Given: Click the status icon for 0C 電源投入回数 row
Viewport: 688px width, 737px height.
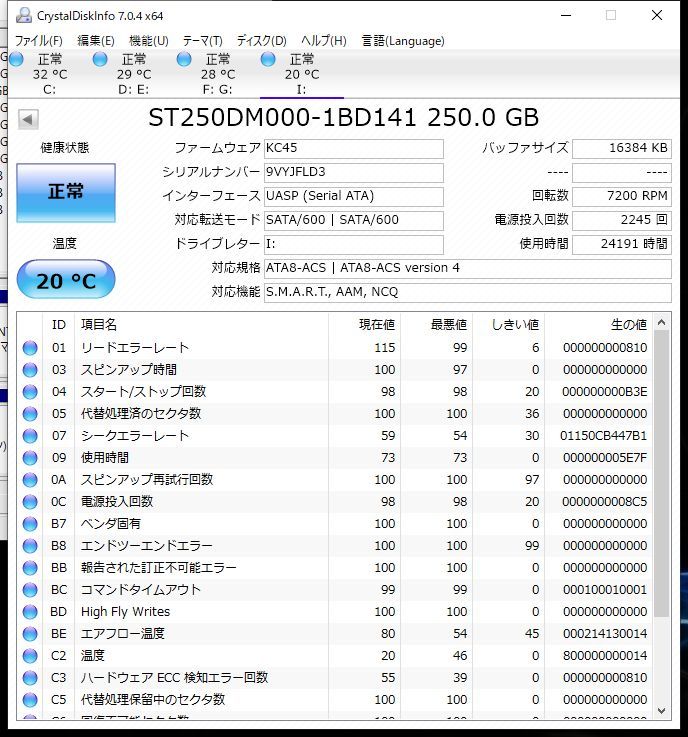Looking at the screenshot, I should (30, 502).
